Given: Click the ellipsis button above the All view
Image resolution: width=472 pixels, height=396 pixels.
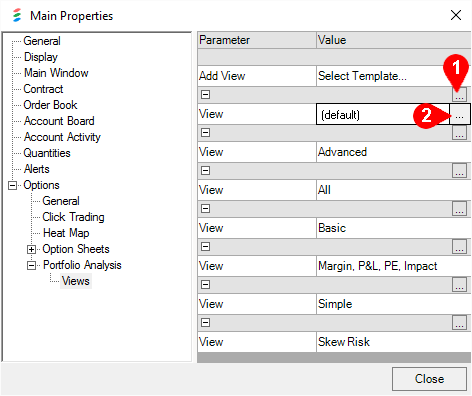Looking at the screenshot, I should [459, 171].
